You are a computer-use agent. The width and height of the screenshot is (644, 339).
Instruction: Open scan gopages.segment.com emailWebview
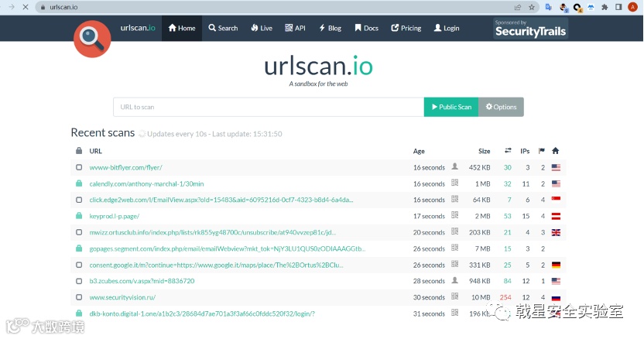click(x=227, y=248)
